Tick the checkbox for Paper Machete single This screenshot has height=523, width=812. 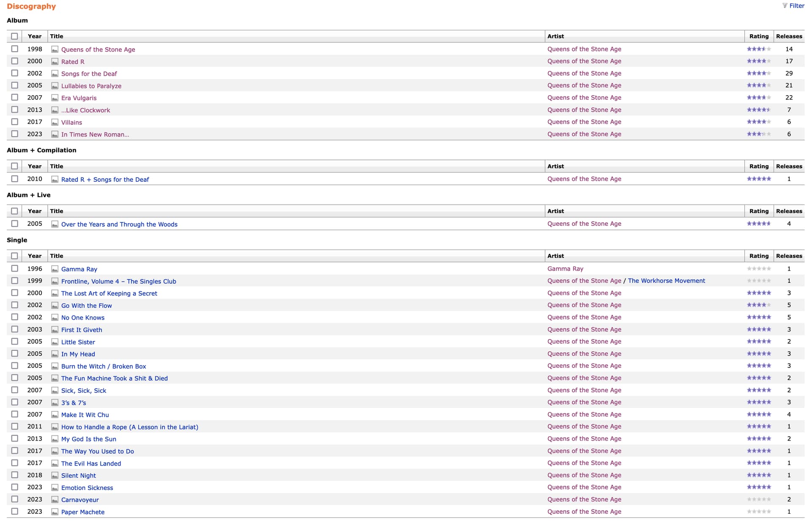(x=15, y=512)
